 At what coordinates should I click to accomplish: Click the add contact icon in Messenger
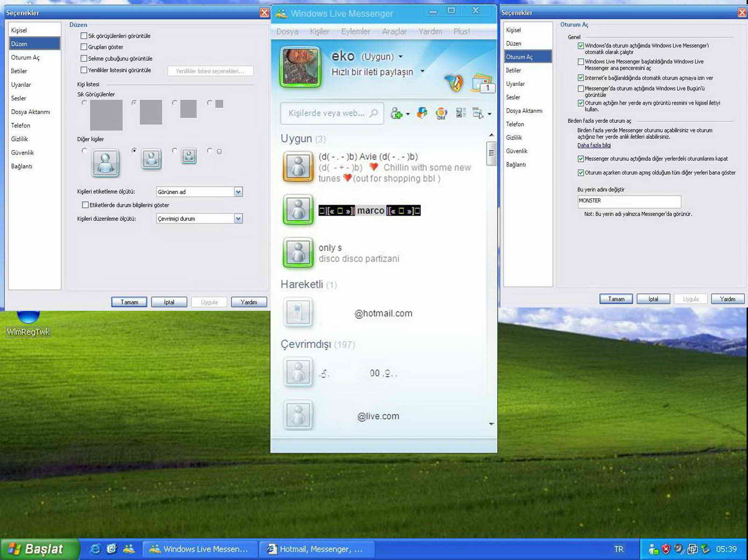tap(397, 113)
